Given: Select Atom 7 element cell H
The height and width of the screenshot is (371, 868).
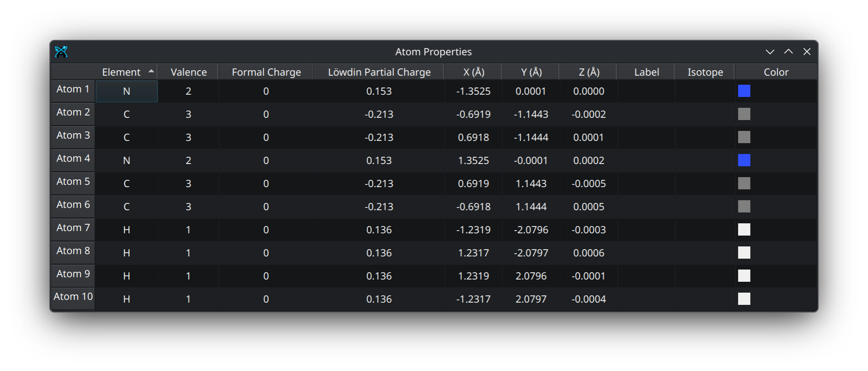Looking at the screenshot, I should click(x=126, y=230).
